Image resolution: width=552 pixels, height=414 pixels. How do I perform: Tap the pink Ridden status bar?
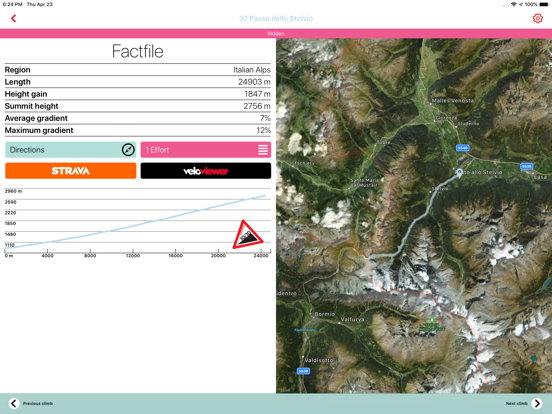tap(276, 33)
